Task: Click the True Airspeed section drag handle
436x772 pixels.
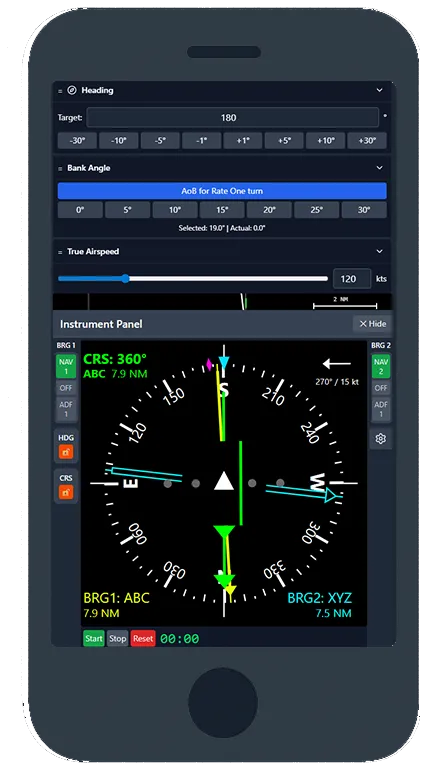Action: pyautogui.click(x=61, y=252)
